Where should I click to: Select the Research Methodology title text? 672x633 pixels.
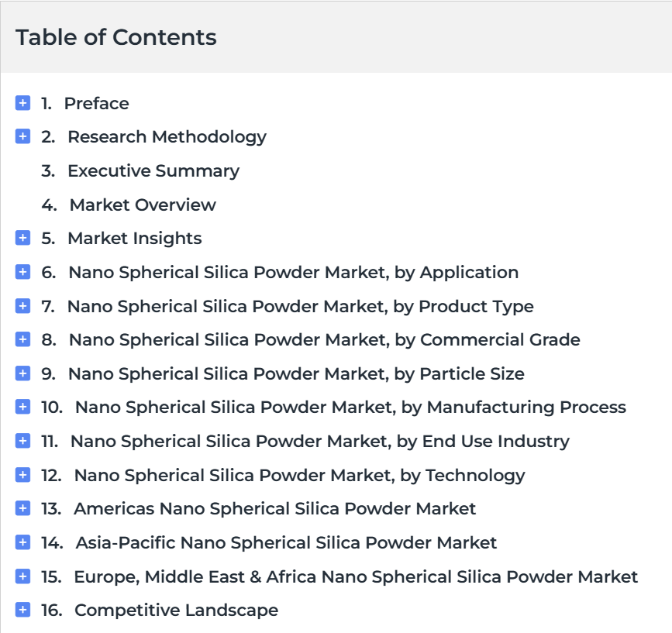click(167, 136)
